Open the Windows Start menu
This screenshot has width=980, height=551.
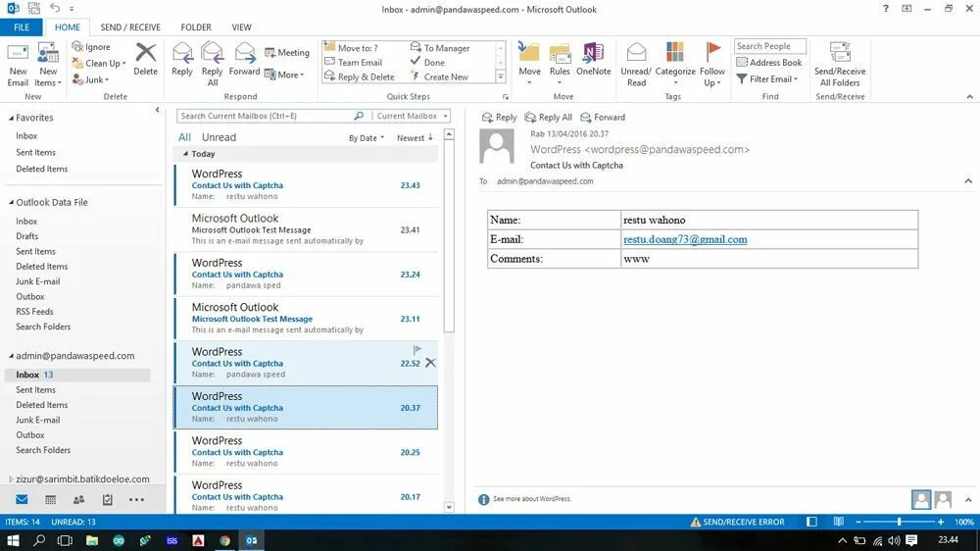click(13, 540)
